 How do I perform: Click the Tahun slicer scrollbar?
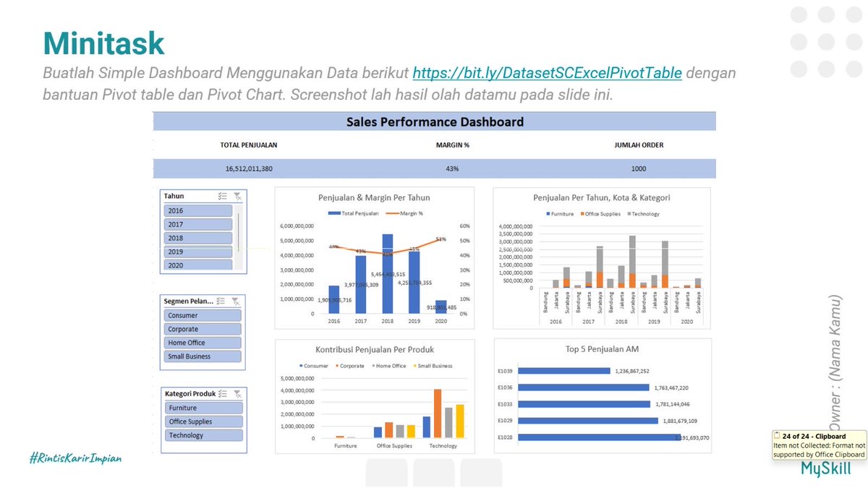[x=239, y=231]
